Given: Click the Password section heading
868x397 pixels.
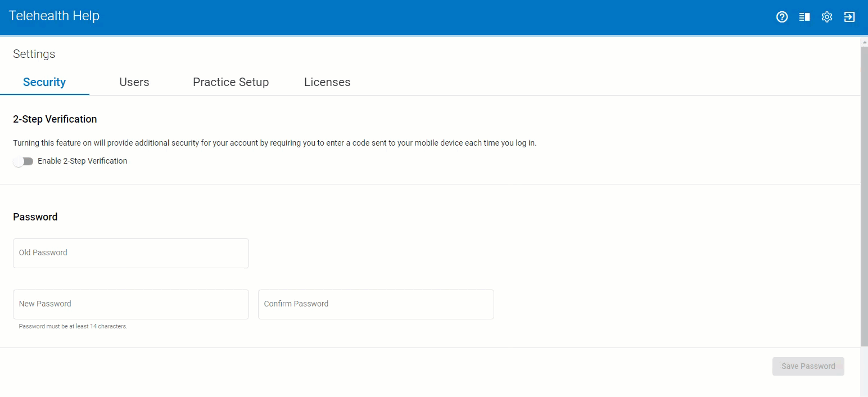Looking at the screenshot, I should pos(35,217).
